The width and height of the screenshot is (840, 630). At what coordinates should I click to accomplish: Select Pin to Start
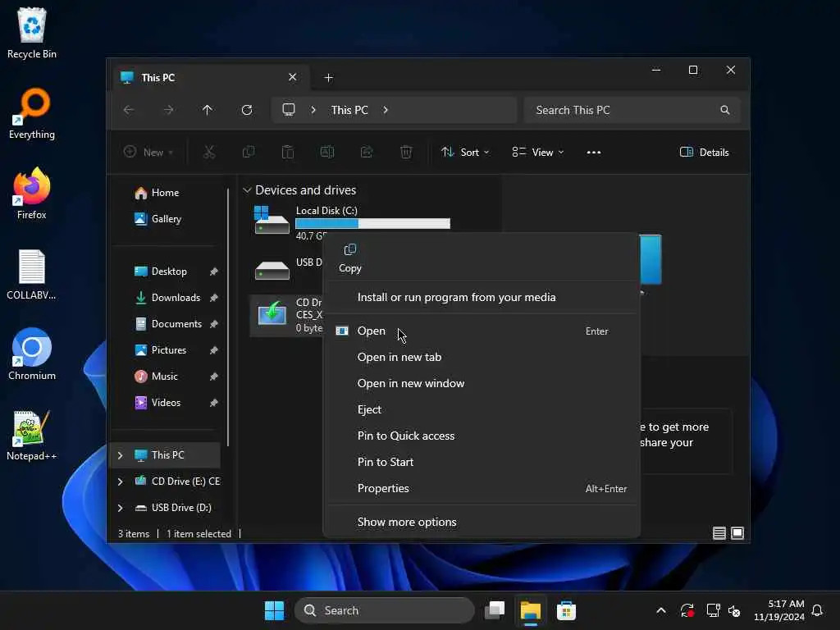point(481,463)
